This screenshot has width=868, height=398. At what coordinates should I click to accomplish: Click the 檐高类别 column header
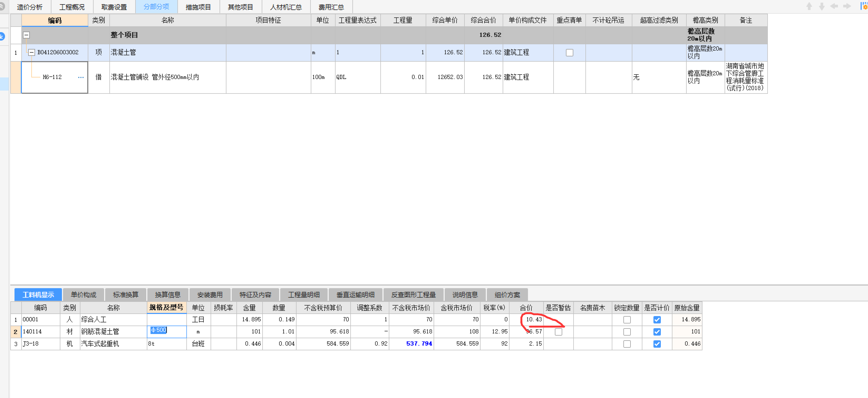click(x=705, y=20)
